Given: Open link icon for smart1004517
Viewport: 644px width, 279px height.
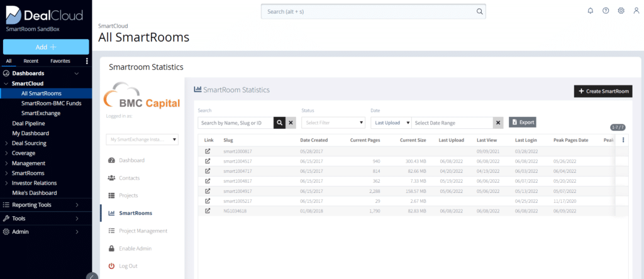Looking at the screenshot, I should click(208, 161).
